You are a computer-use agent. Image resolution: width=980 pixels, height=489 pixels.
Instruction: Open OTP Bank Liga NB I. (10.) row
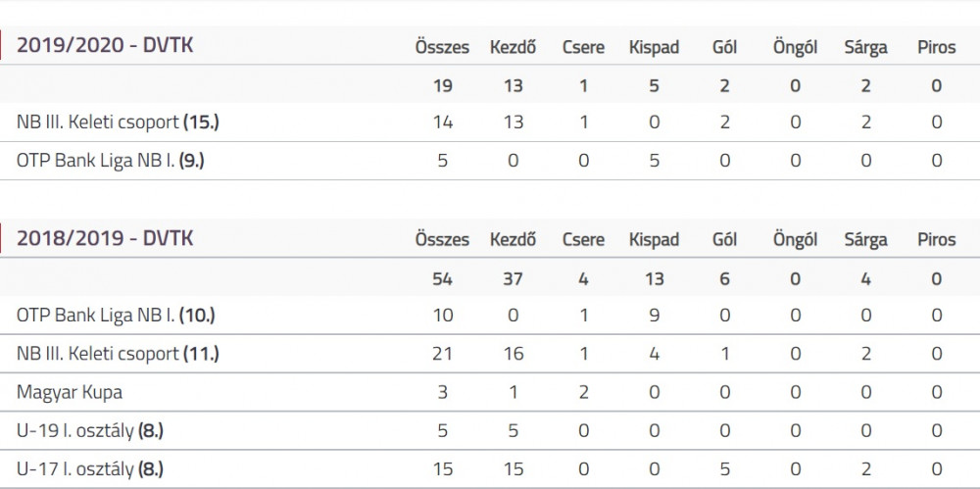tap(490, 316)
